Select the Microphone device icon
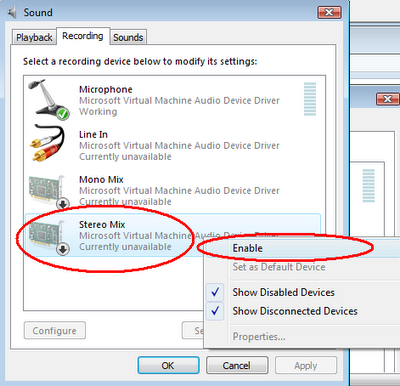This screenshot has height=386, width=400. coord(49,99)
